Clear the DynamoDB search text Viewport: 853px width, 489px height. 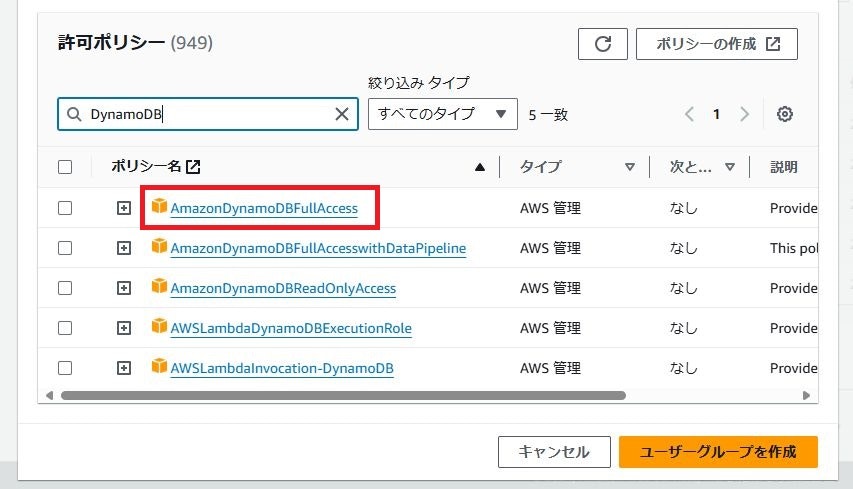[342, 114]
